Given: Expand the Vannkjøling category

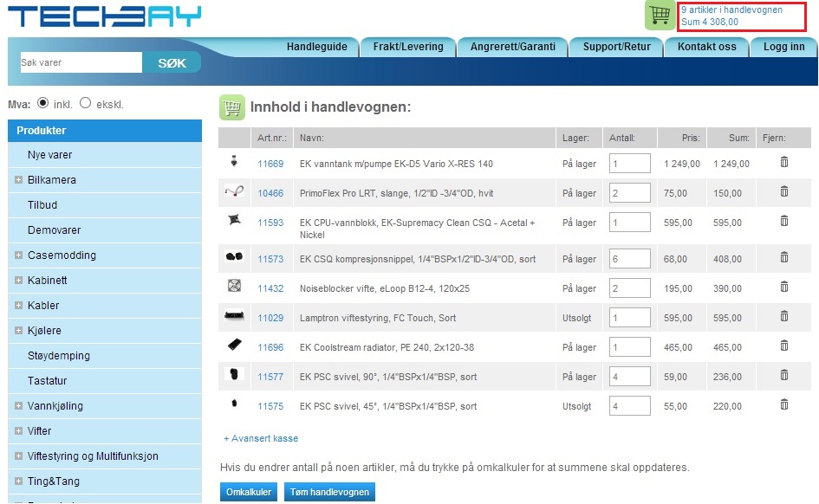Looking at the screenshot, I should [x=19, y=406].
